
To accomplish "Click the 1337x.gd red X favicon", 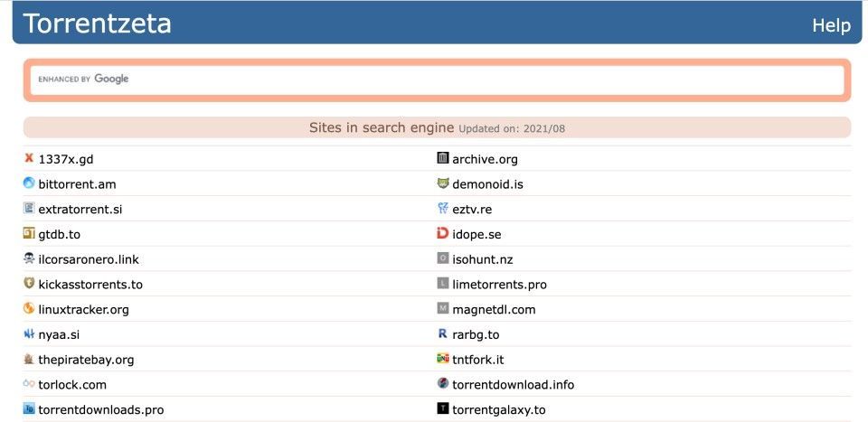I will pyautogui.click(x=29, y=158).
